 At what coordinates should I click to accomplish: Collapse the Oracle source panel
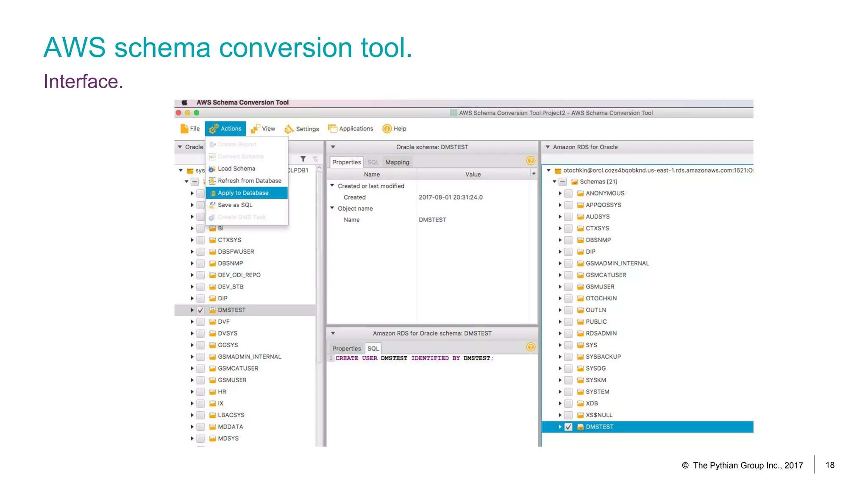(x=180, y=147)
